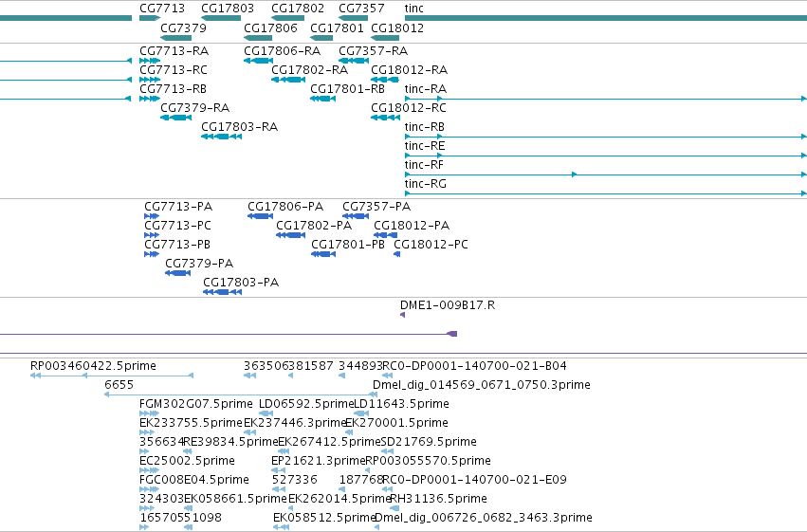Click the tinc gene label

click(x=413, y=9)
